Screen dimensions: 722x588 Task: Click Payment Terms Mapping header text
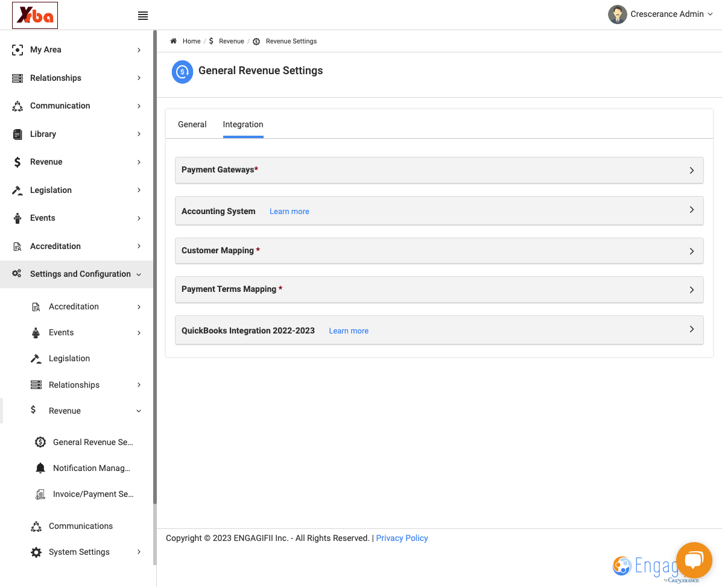(x=232, y=289)
